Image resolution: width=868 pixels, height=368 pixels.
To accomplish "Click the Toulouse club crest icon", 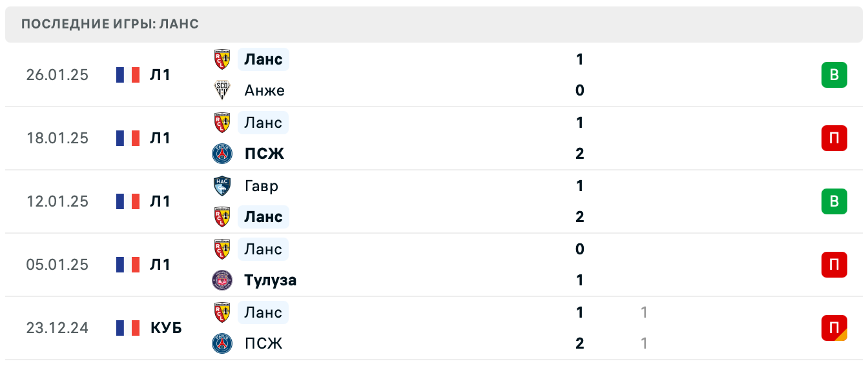I will pyautogui.click(x=222, y=280).
